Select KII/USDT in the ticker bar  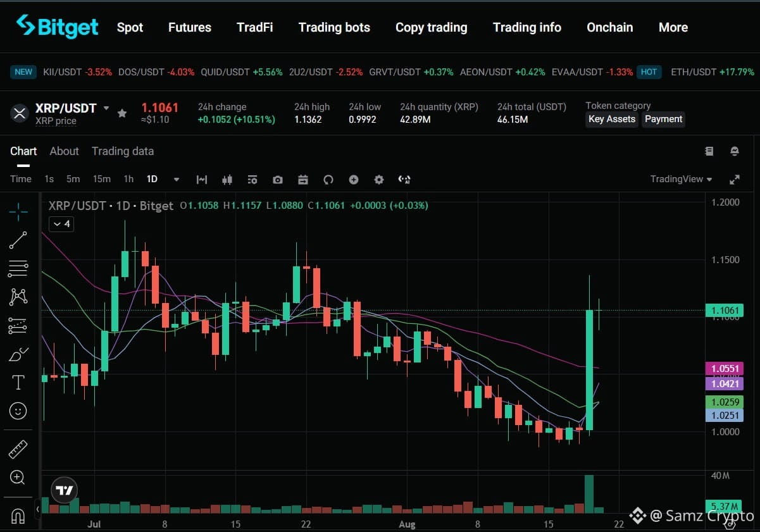click(77, 72)
